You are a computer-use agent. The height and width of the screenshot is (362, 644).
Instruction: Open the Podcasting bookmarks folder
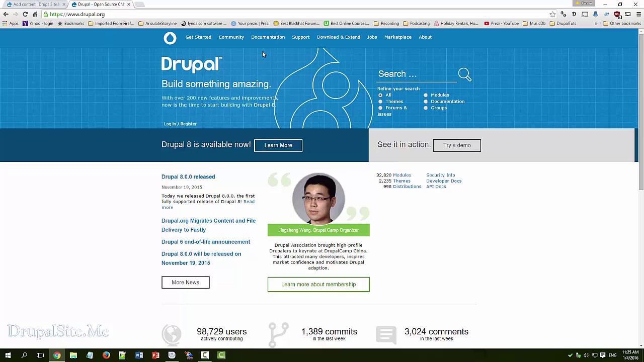tap(416, 23)
